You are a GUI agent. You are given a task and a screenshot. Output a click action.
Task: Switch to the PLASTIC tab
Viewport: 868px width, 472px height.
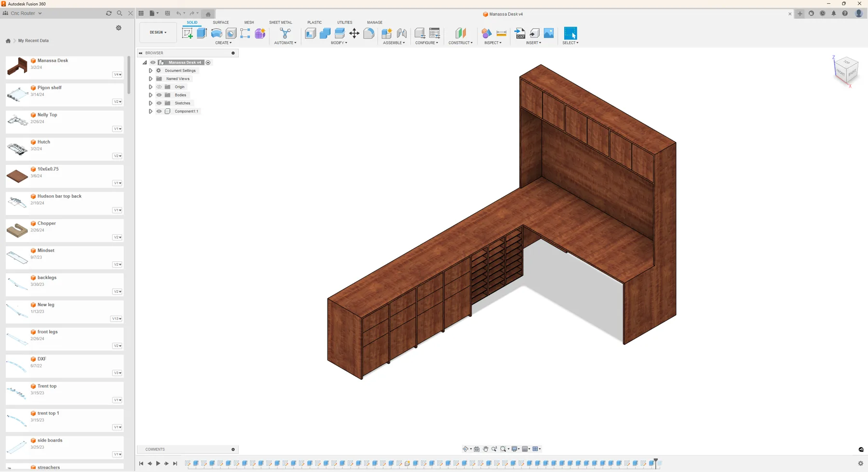(314, 23)
